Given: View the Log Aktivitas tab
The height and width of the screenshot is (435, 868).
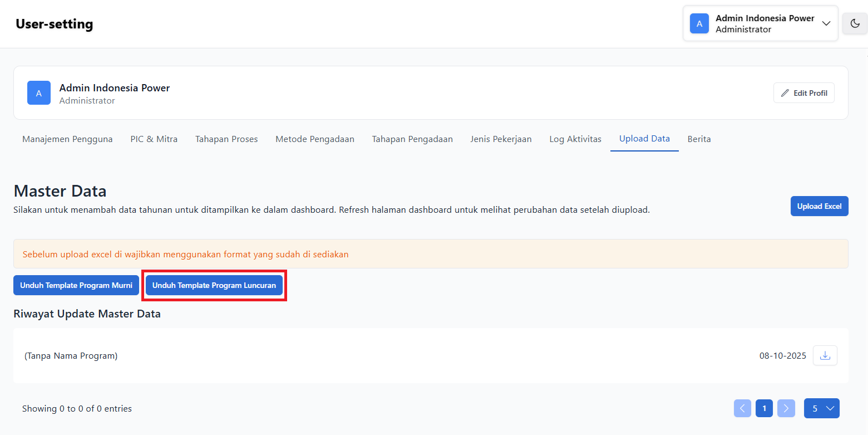Looking at the screenshot, I should click(575, 139).
